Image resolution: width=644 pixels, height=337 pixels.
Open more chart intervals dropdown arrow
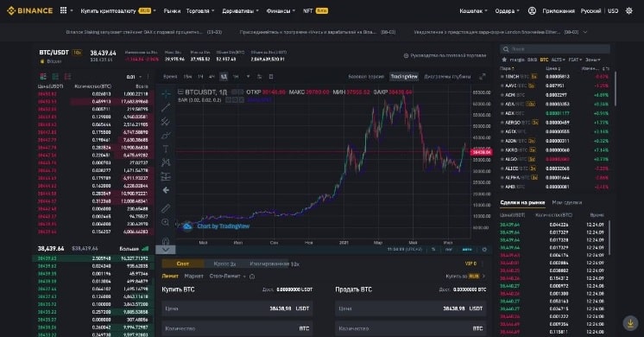[248, 76]
